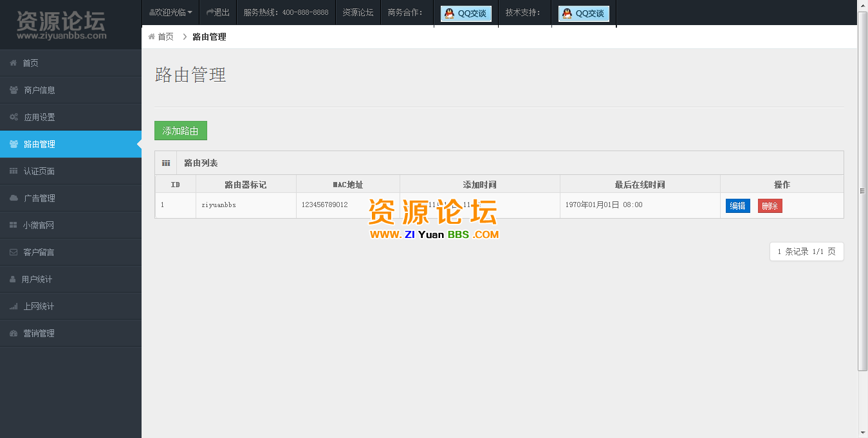
Task: Click the table icon beside 路由列表
Action: [165, 163]
